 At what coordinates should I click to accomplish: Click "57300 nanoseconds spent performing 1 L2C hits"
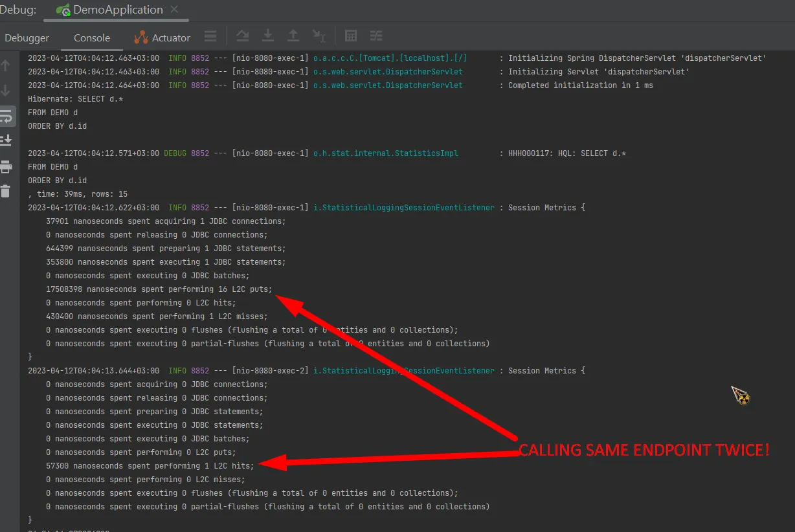(x=150, y=466)
